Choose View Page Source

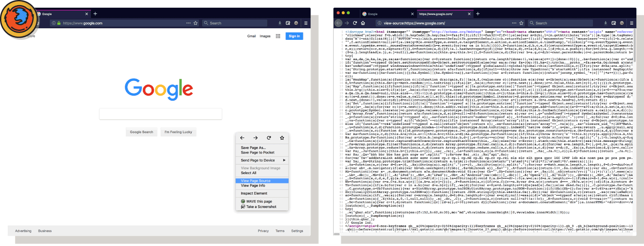coord(262,181)
